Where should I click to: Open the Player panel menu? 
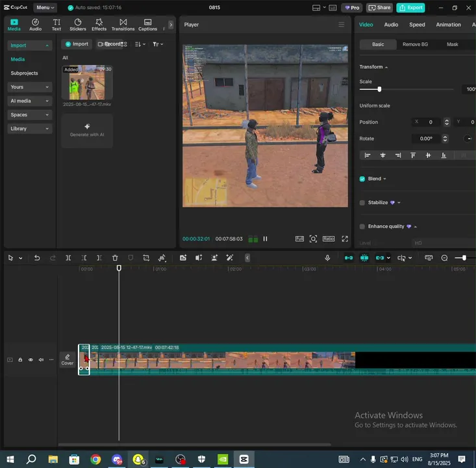tap(341, 24)
